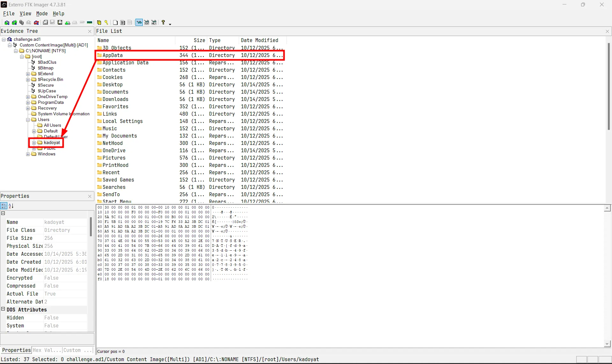Close the Evidence Tree panel

pyautogui.click(x=90, y=31)
